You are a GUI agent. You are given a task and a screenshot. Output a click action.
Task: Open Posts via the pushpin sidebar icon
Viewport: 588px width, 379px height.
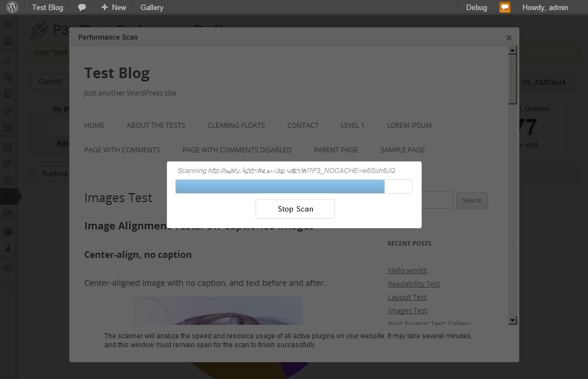point(8,60)
